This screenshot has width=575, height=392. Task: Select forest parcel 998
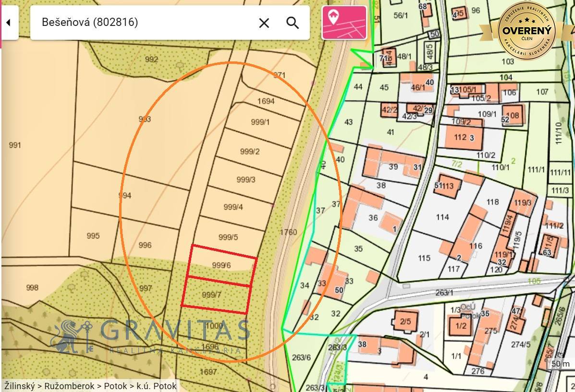[x=32, y=287]
